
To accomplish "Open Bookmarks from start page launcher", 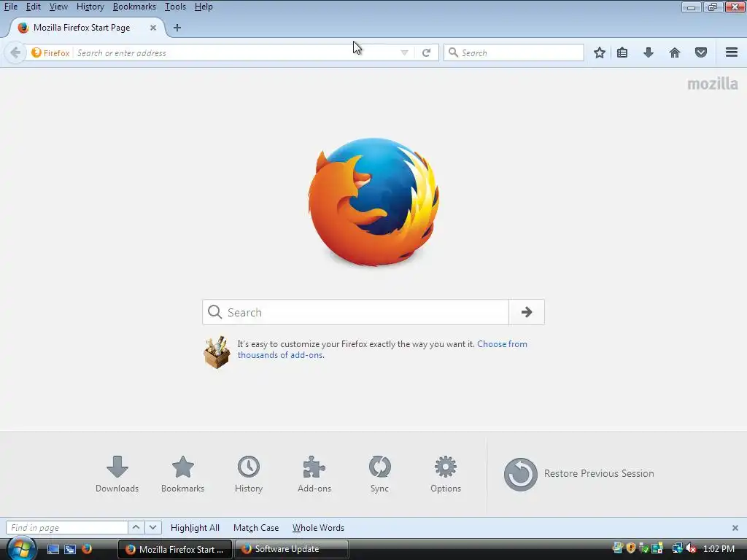I will pyautogui.click(x=183, y=474).
